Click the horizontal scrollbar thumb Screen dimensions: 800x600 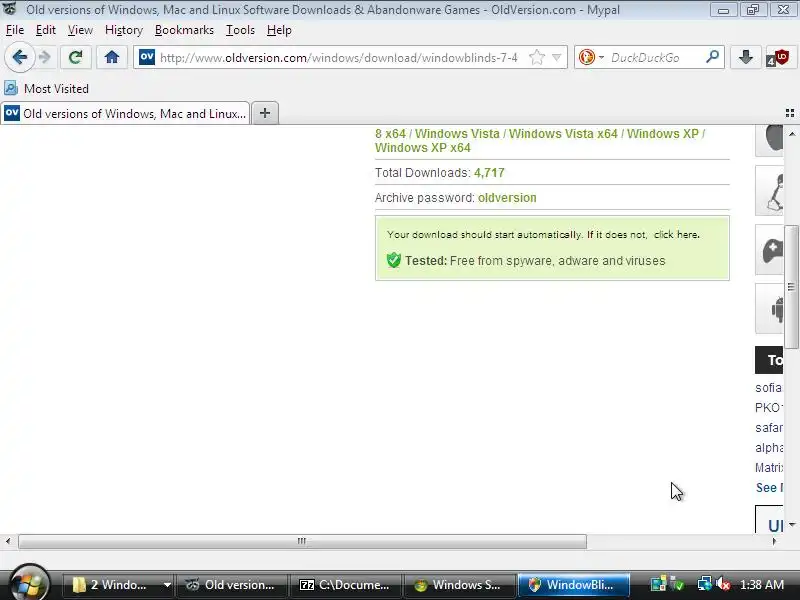click(302, 541)
